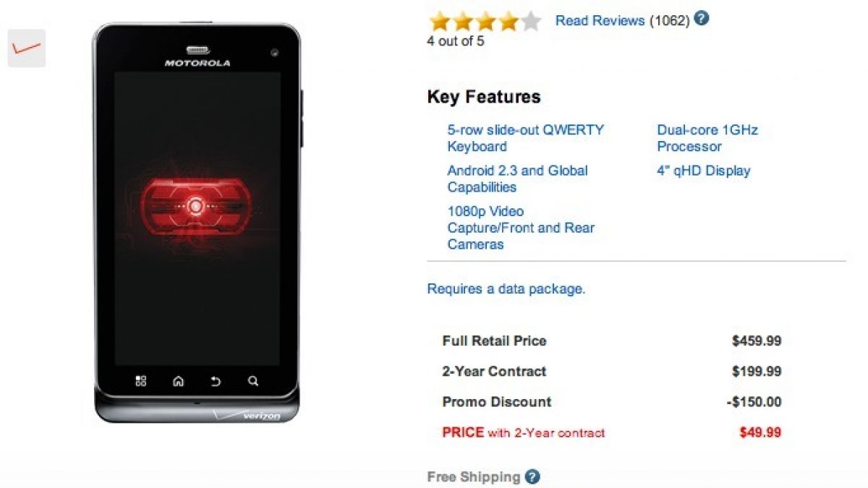Click the red $49.99 contract price
The height and width of the screenshot is (488, 868).
[760, 433]
